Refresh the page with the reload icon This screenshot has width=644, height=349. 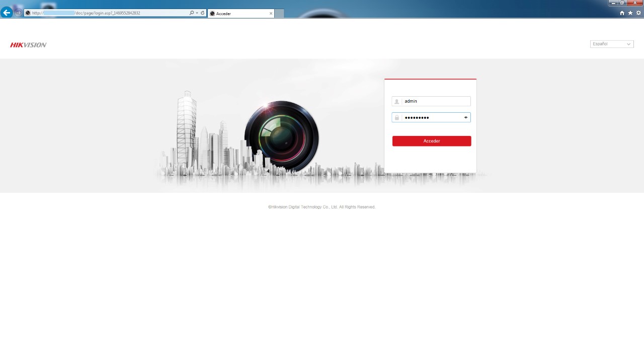click(203, 13)
